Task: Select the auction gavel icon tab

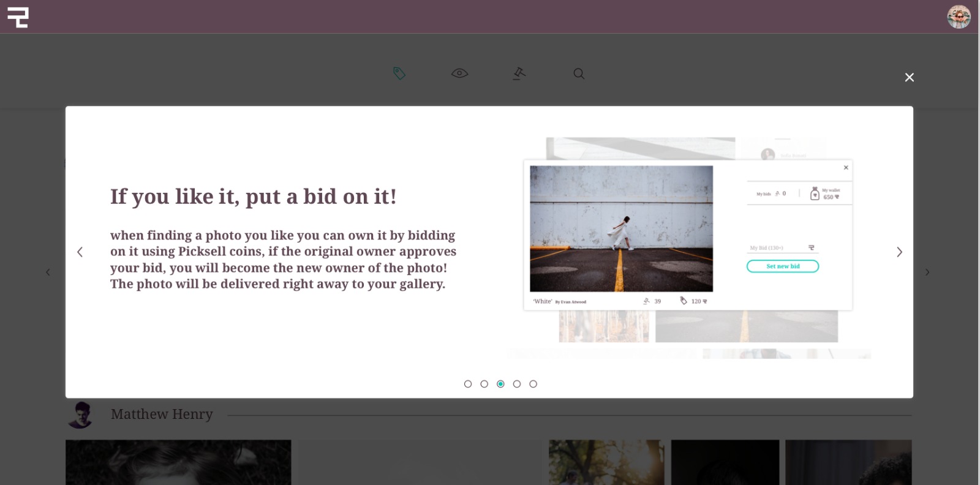Action: click(x=519, y=73)
